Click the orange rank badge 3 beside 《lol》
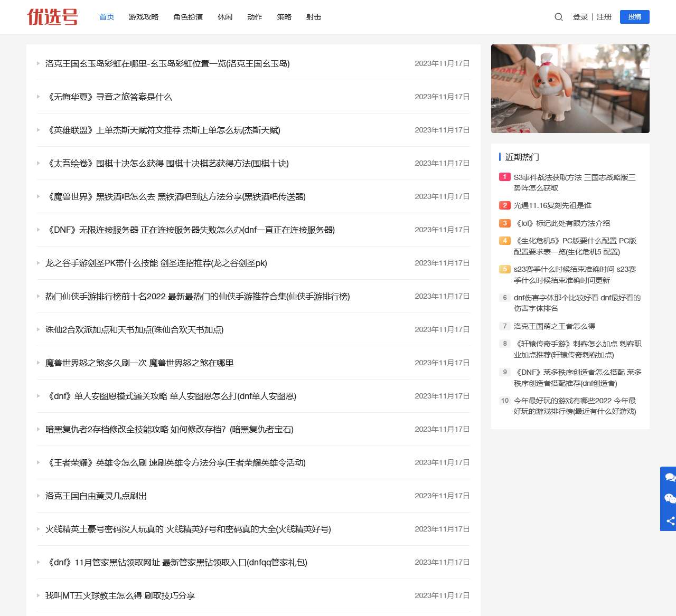 click(x=504, y=223)
